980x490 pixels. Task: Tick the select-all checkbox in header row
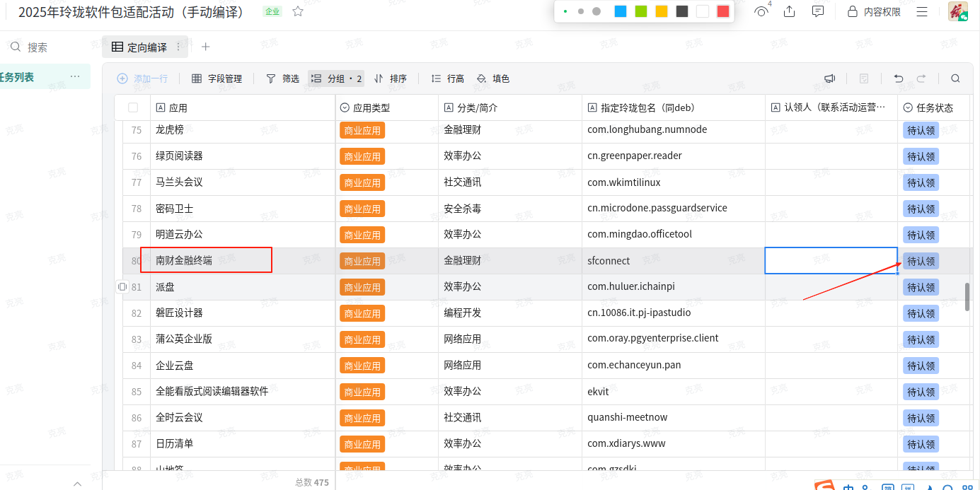[133, 107]
